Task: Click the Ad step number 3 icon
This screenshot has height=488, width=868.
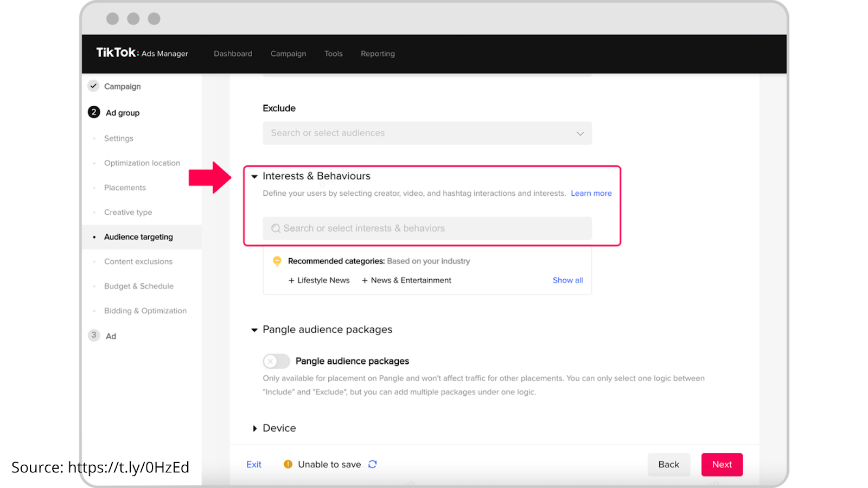Action: (94, 335)
